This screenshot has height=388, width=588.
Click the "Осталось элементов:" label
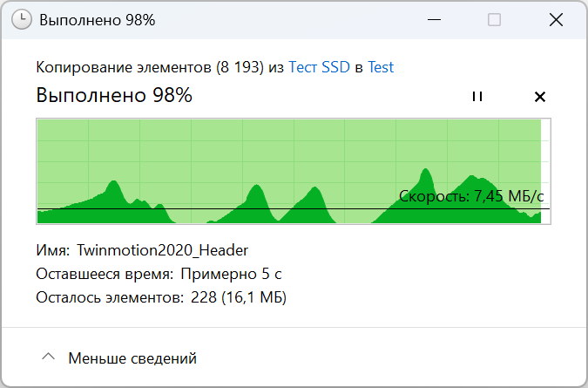[x=109, y=298]
